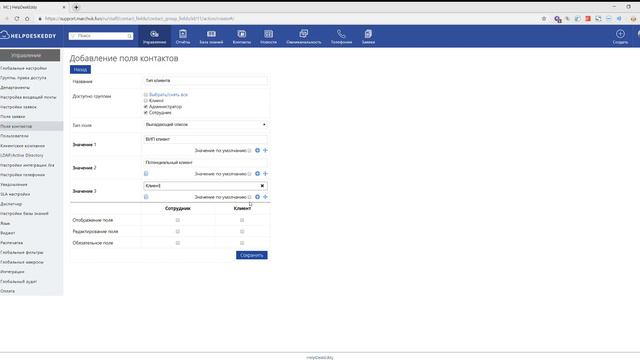Set Значение 1 as default value checkbox
The height and width of the screenshot is (360, 640).
pos(249,151)
